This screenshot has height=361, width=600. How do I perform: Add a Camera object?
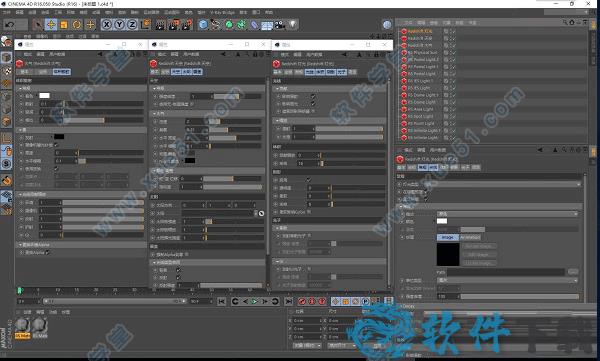280,25
